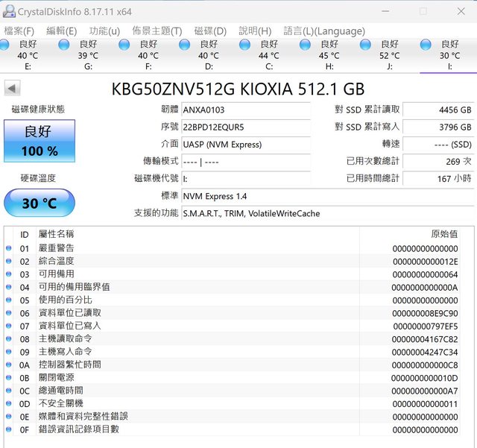Click the 30 °C temperature button
Image resolution: width=477 pixels, height=448 pixels.
(40, 203)
